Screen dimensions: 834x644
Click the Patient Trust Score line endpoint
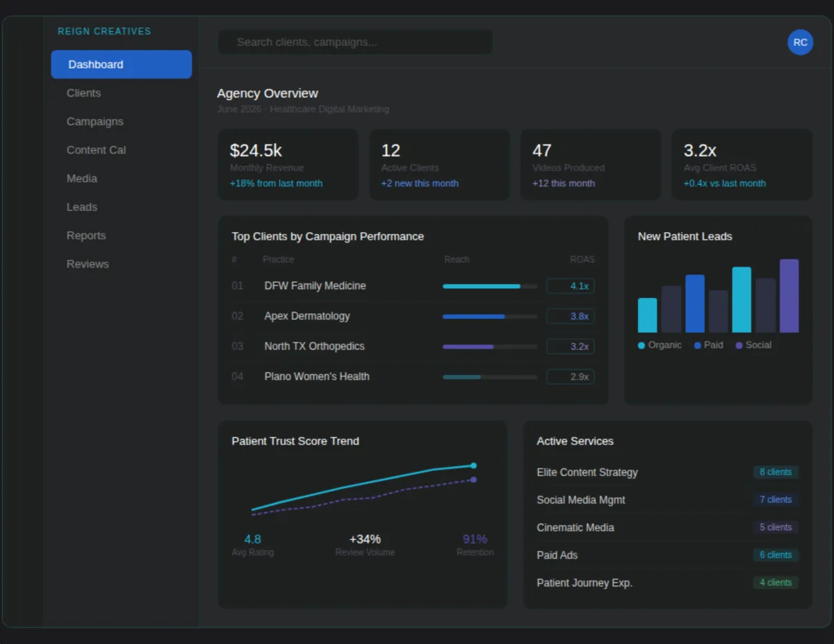point(473,465)
